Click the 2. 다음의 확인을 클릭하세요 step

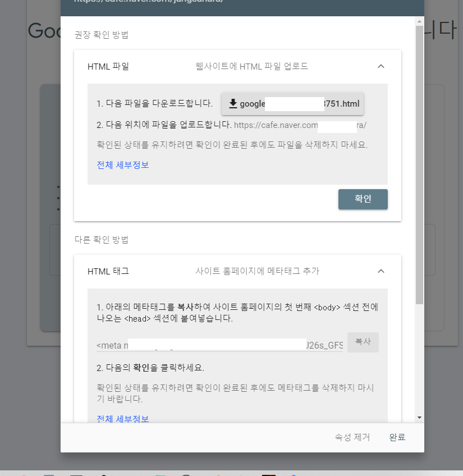click(150, 368)
